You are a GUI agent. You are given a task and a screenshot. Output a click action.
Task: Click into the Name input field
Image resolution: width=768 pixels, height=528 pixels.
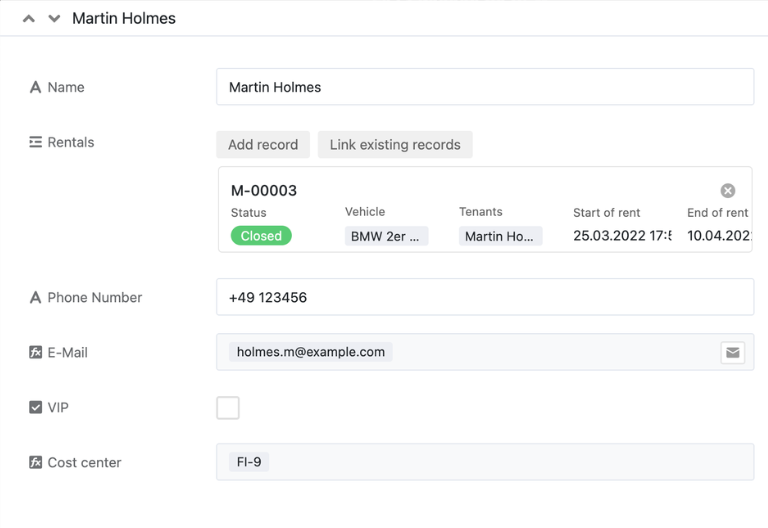(484, 87)
